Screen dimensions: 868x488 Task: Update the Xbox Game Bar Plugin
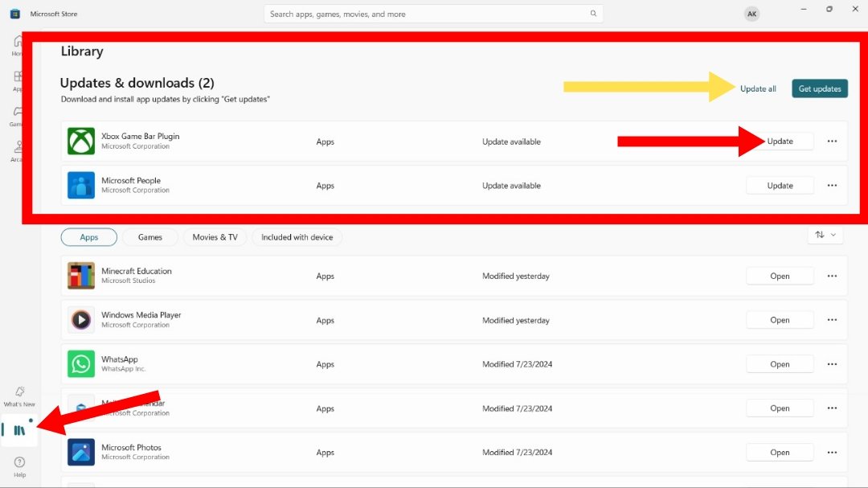pos(780,141)
